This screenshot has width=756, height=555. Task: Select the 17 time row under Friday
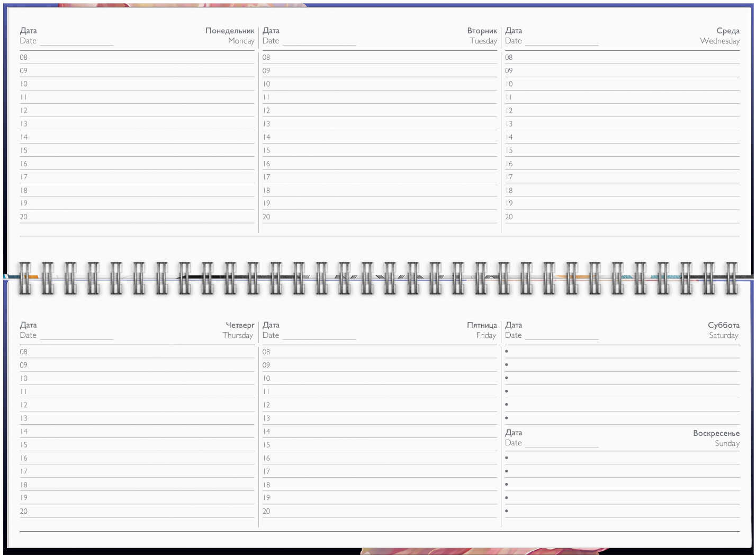click(379, 472)
